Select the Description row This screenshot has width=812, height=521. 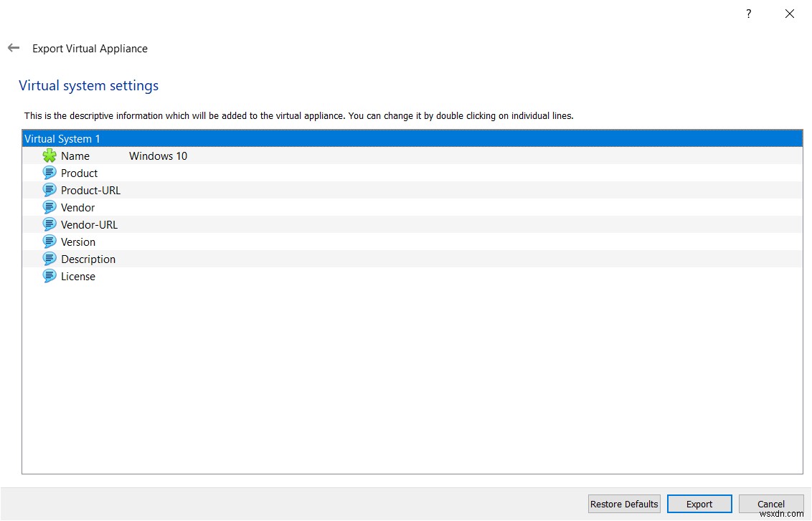point(88,259)
